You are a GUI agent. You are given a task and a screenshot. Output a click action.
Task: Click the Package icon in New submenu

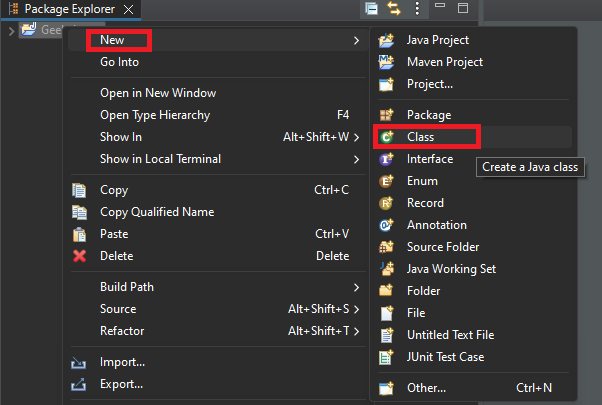pyautogui.click(x=386, y=115)
